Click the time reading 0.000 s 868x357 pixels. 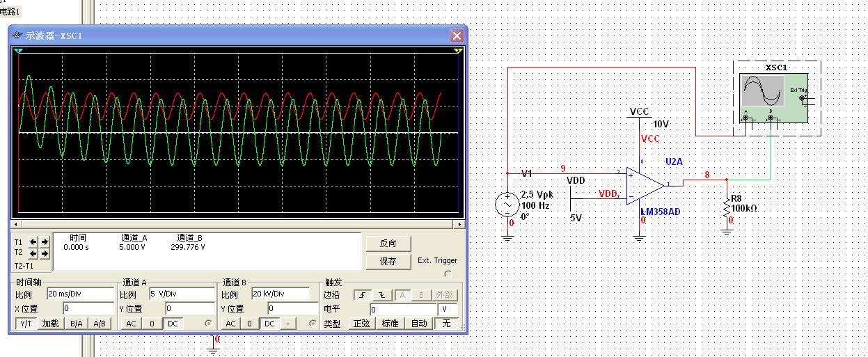75,246
